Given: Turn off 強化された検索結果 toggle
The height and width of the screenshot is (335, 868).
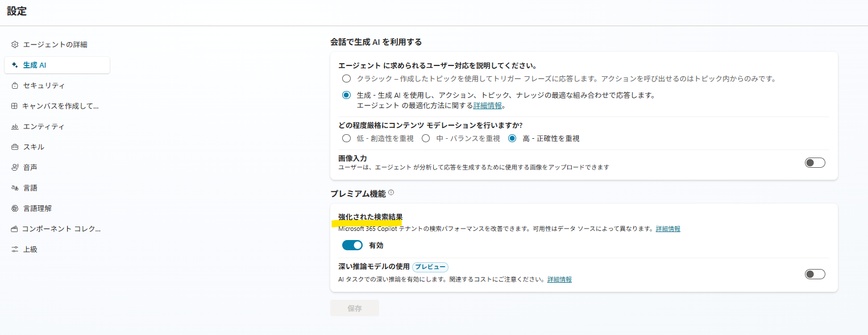Looking at the screenshot, I should [352, 245].
